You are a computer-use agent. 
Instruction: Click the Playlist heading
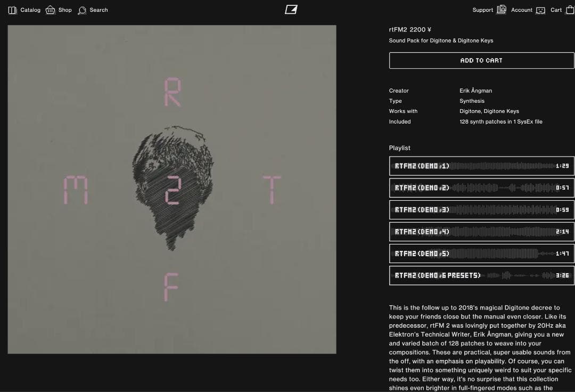399,148
